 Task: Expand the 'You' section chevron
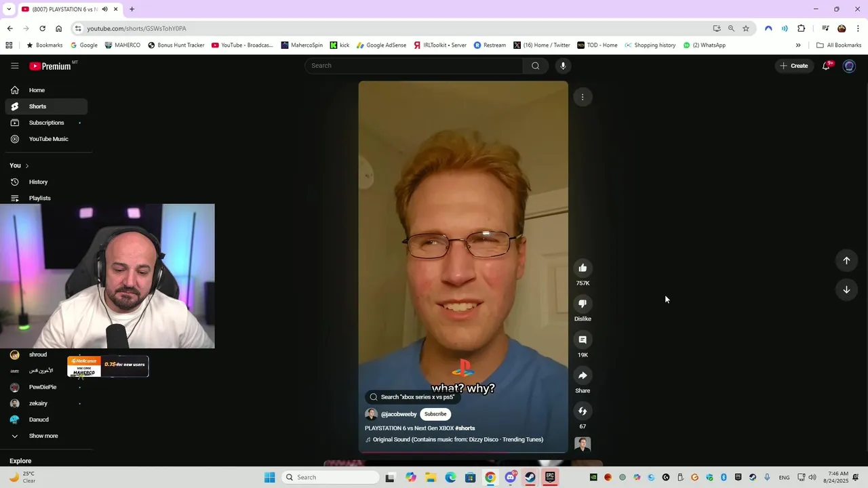point(27,165)
